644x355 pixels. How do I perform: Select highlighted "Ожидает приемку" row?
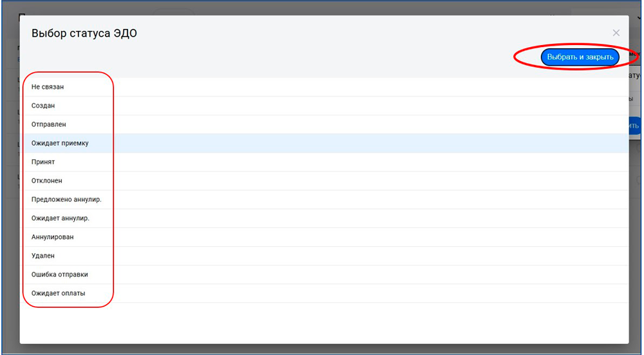click(60, 143)
